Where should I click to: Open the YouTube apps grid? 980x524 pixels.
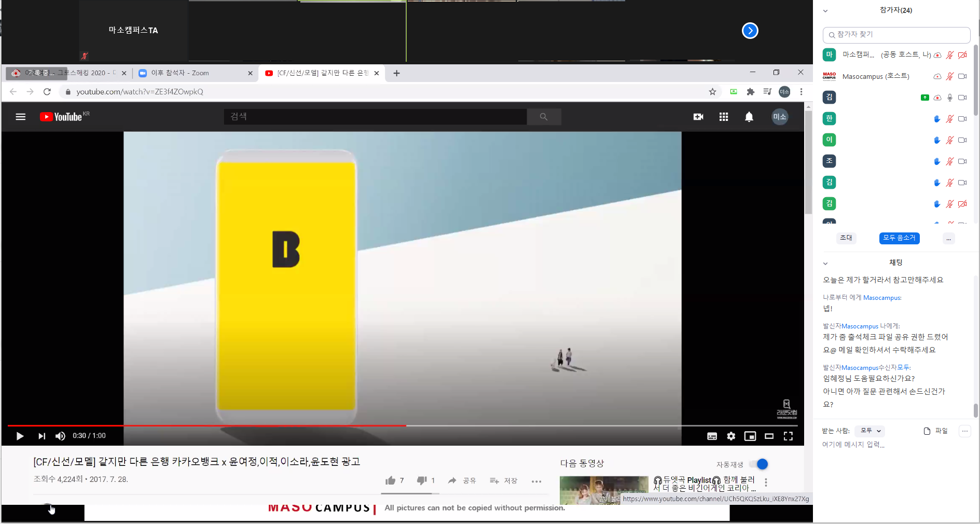tap(724, 117)
